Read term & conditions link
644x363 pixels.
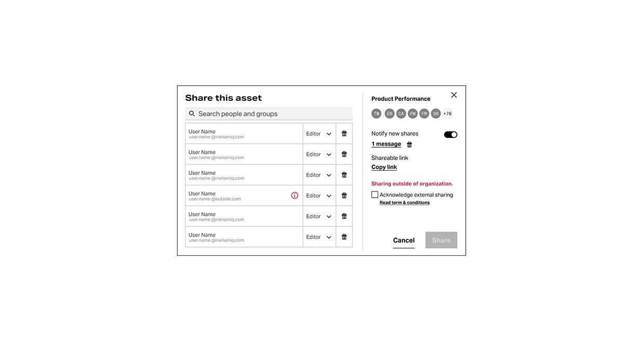coord(405,203)
